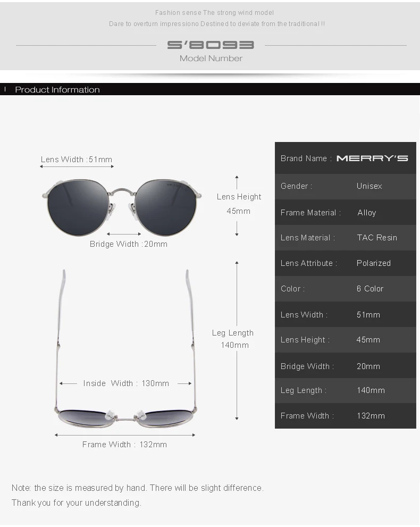Viewport: 420px width, 527px height.
Task: Click the 'Frame Material :' table label
Action: click(x=311, y=213)
